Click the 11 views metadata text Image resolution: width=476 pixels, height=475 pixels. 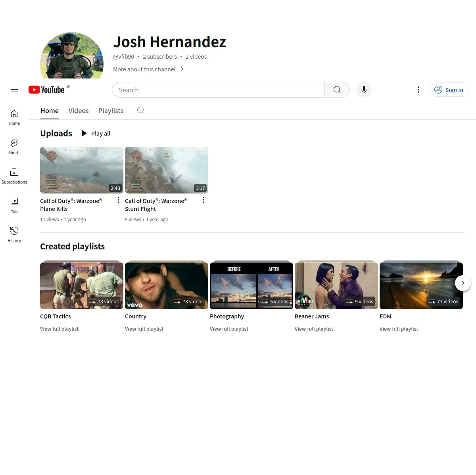pos(50,219)
